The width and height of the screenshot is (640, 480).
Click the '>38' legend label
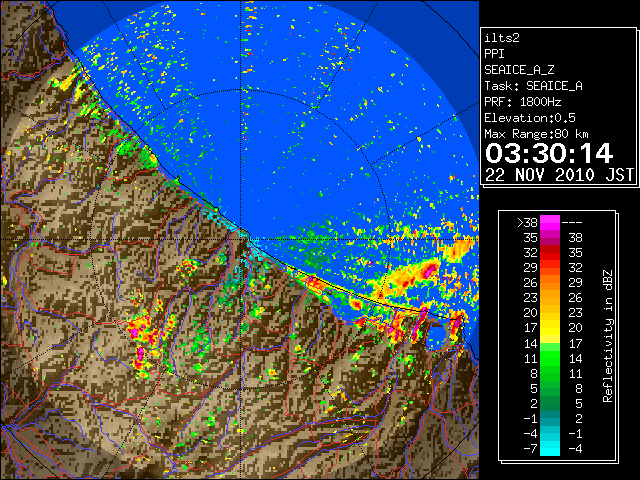(527, 222)
